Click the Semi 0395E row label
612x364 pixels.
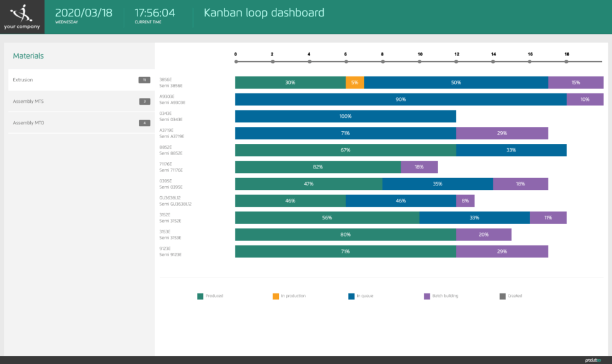click(x=171, y=187)
